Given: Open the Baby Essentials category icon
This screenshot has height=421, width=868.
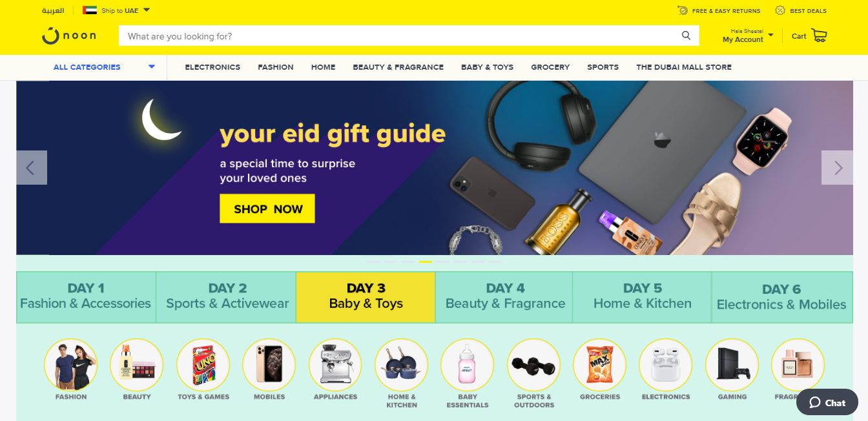Looking at the screenshot, I should (468, 365).
